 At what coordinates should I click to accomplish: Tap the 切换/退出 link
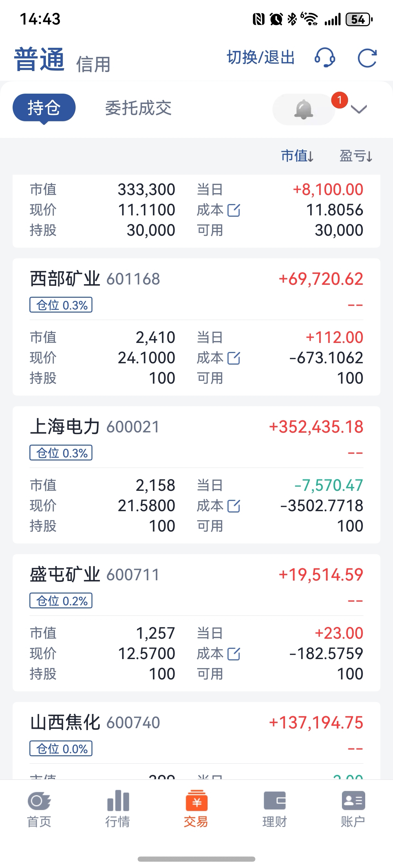pyautogui.click(x=261, y=57)
